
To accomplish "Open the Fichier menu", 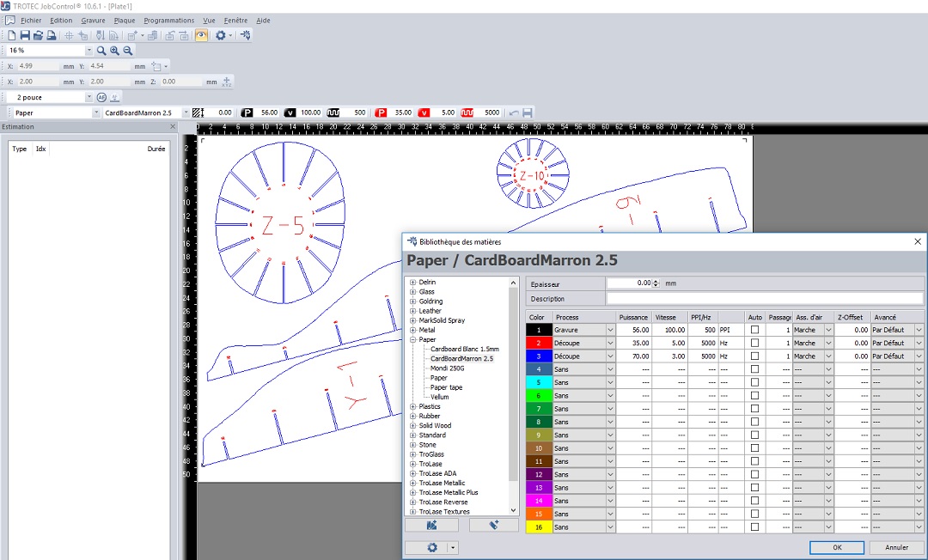I will click(31, 21).
